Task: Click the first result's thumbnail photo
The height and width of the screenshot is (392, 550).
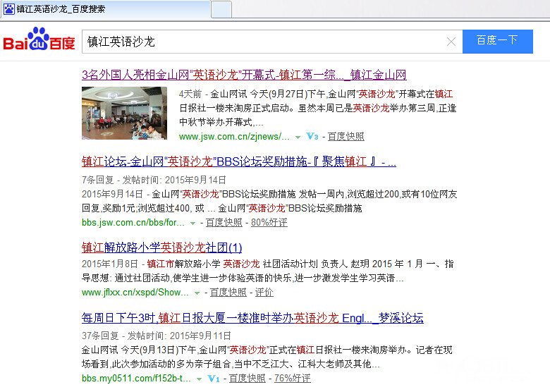Action: tap(124, 113)
